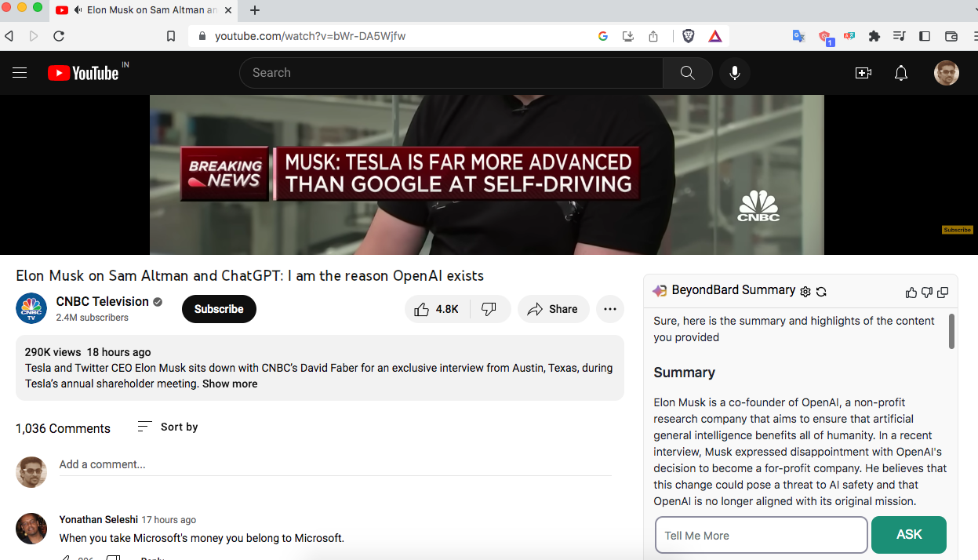
Task: Click the Google icon in address bar
Action: click(603, 36)
